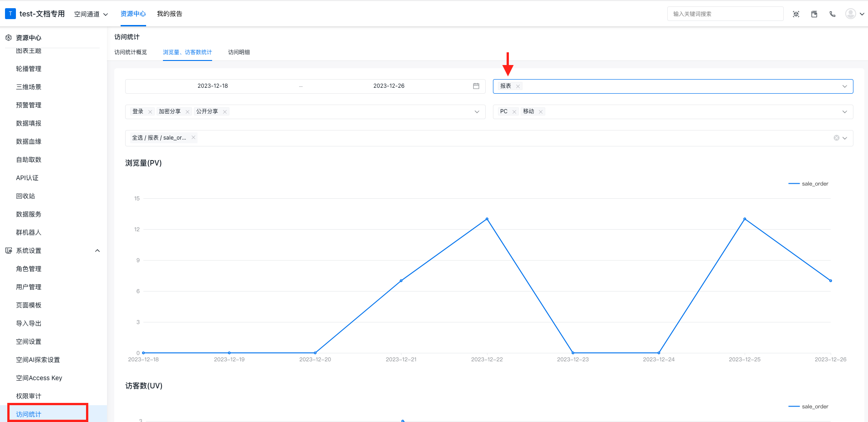
Task: Open 数据填报 in sidebar
Action: tap(29, 123)
